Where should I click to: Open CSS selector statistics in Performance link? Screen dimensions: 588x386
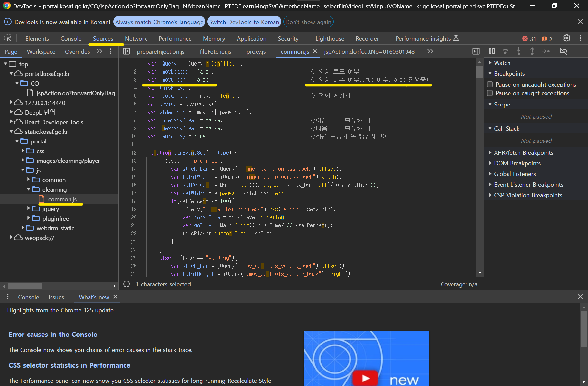69,365
